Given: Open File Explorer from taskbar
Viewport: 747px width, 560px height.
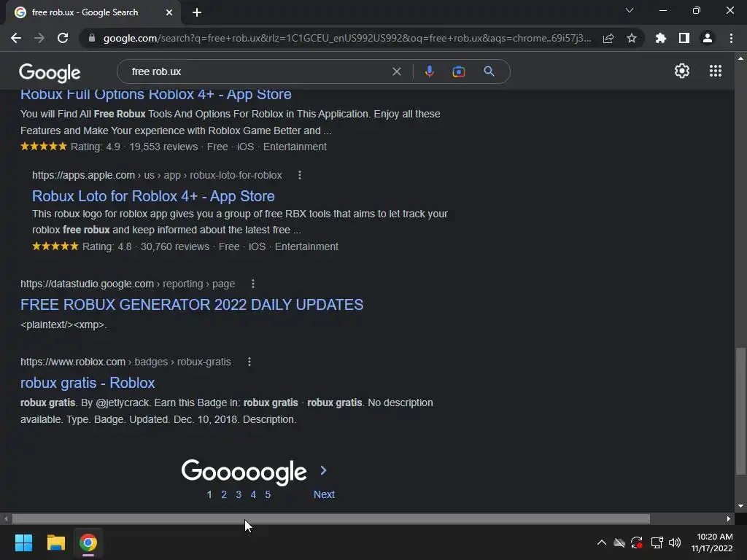Looking at the screenshot, I should [x=55, y=542].
